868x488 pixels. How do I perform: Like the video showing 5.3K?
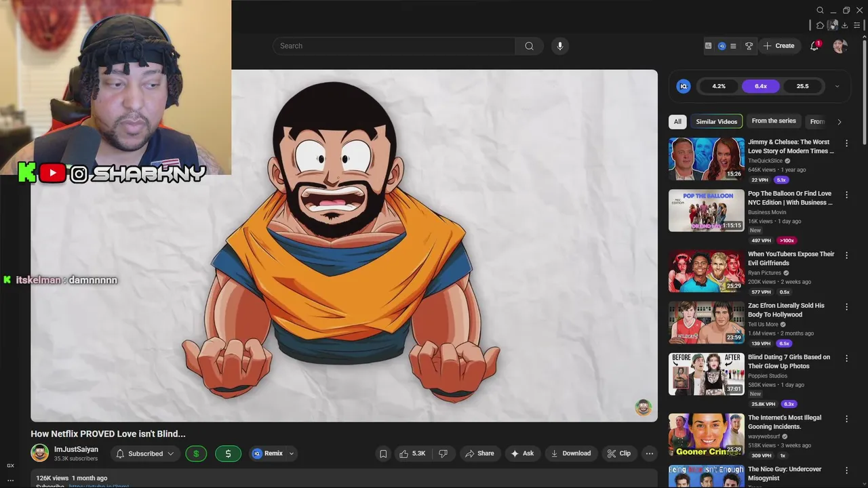coord(412,453)
